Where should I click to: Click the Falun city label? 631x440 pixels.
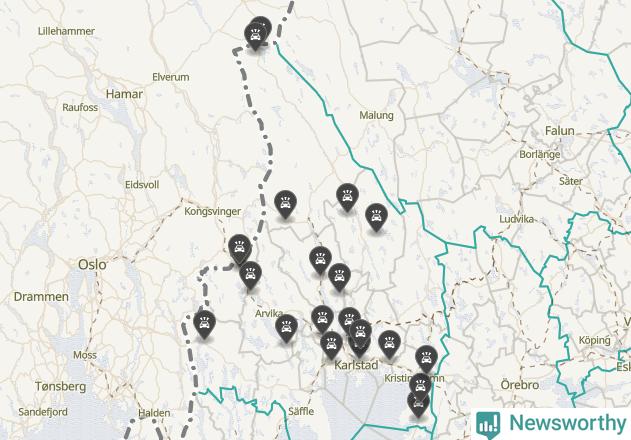[x=559, y=131]
